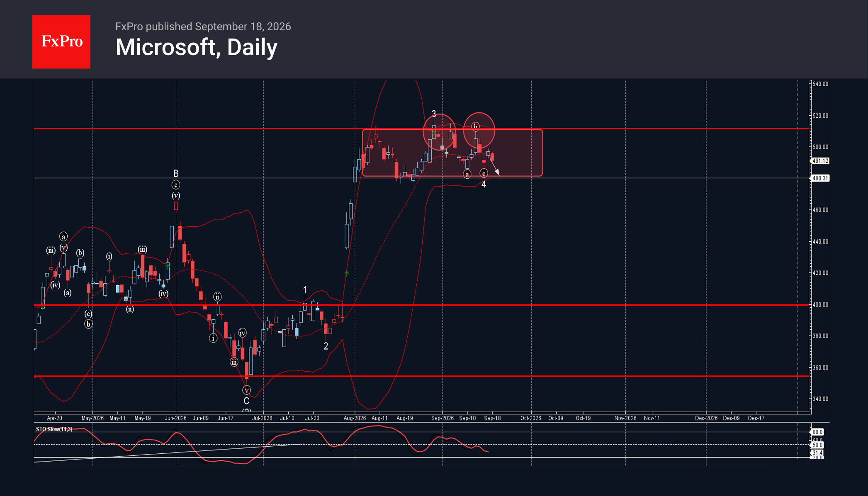Click the May-11 date label

(117, 418)
